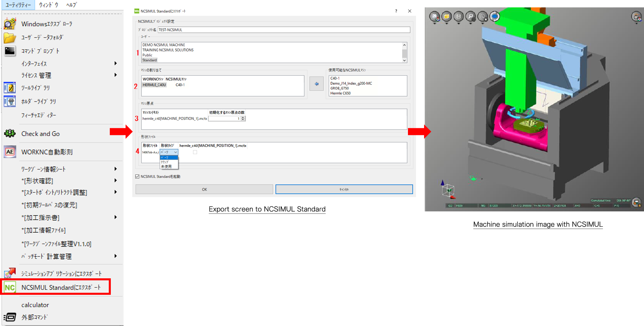Close the NCSIMUL Standard export dialog
The height and width of the screenshot is (326, 644).
pos(410,11)
